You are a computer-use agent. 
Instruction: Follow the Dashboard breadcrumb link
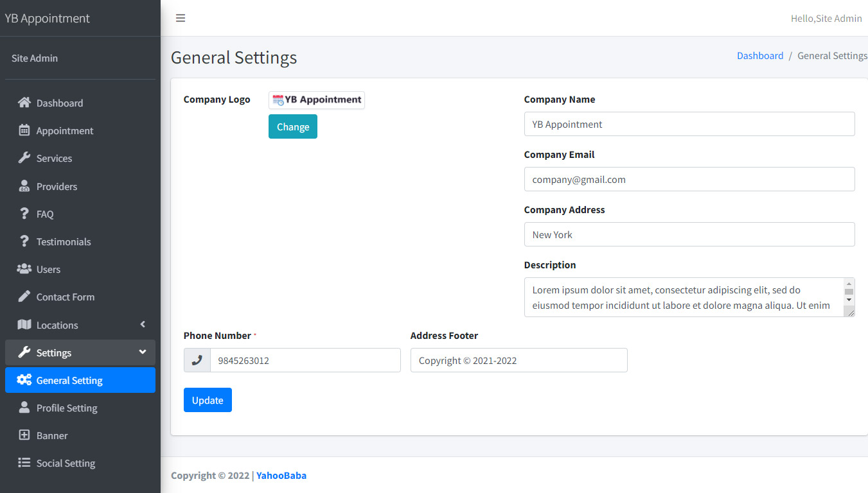[759, 56]
